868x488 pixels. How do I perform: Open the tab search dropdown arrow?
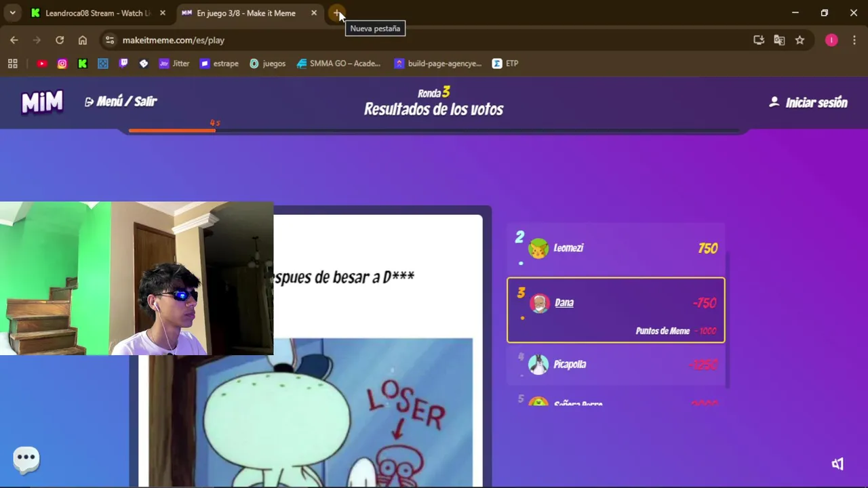tap(12, 13)
